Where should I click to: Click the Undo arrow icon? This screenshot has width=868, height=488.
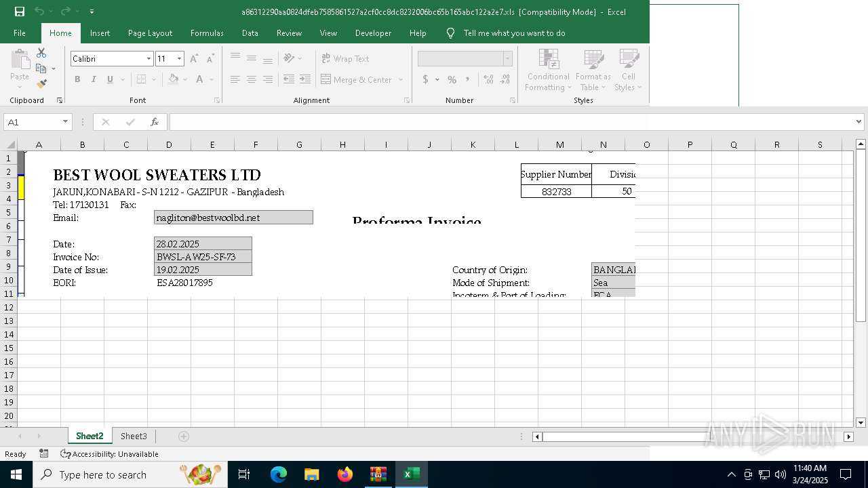(39, 12)
